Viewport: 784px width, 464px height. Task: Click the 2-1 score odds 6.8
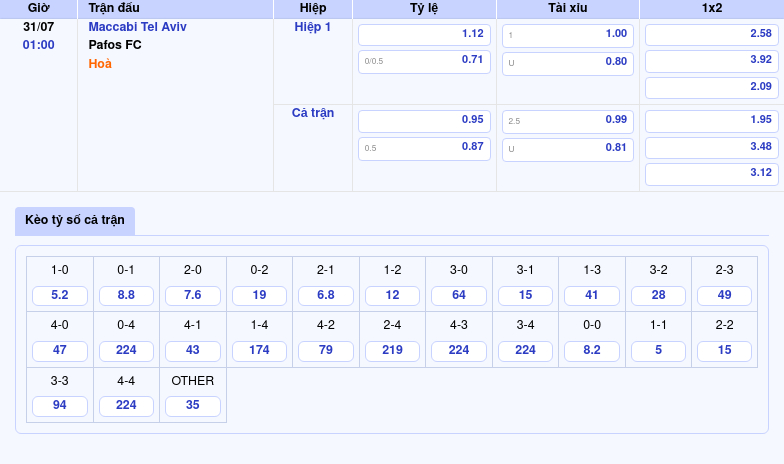[326, 296]
